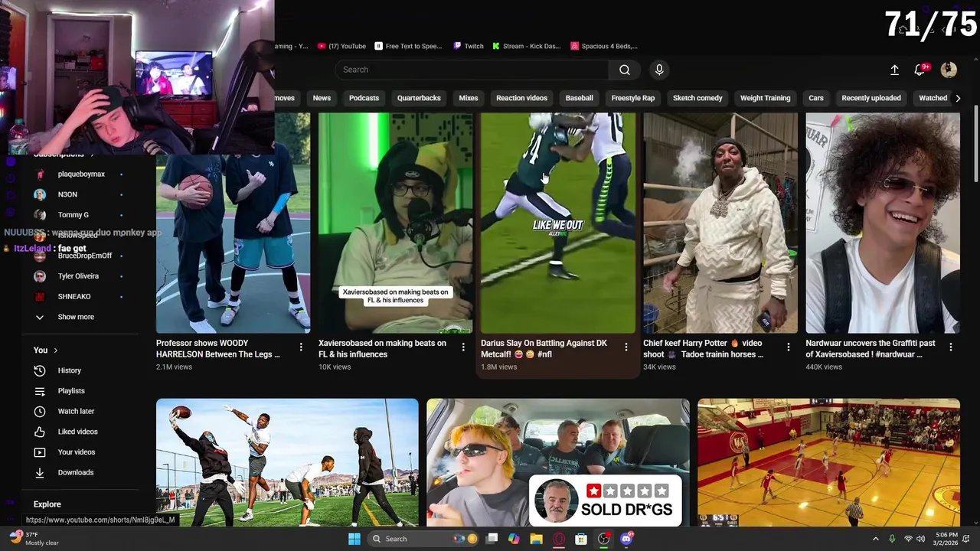Open the football catch video thumbnail
The image size is (980, 551).
point(287,462)
